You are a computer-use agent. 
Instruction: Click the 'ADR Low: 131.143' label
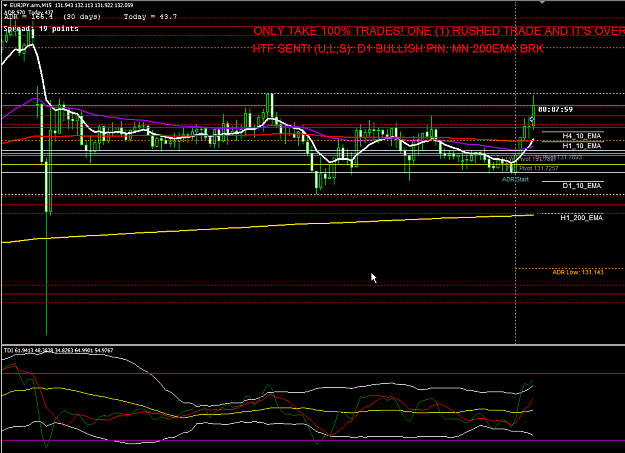coord(578,272)
